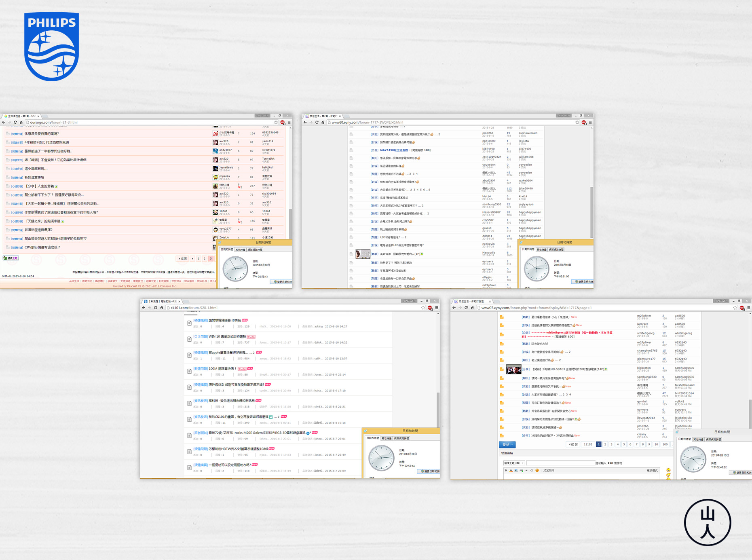Reload the oursogo.com forum page
Image resolution: width=752 pixels, height=560 pixels.
point(15,122)
